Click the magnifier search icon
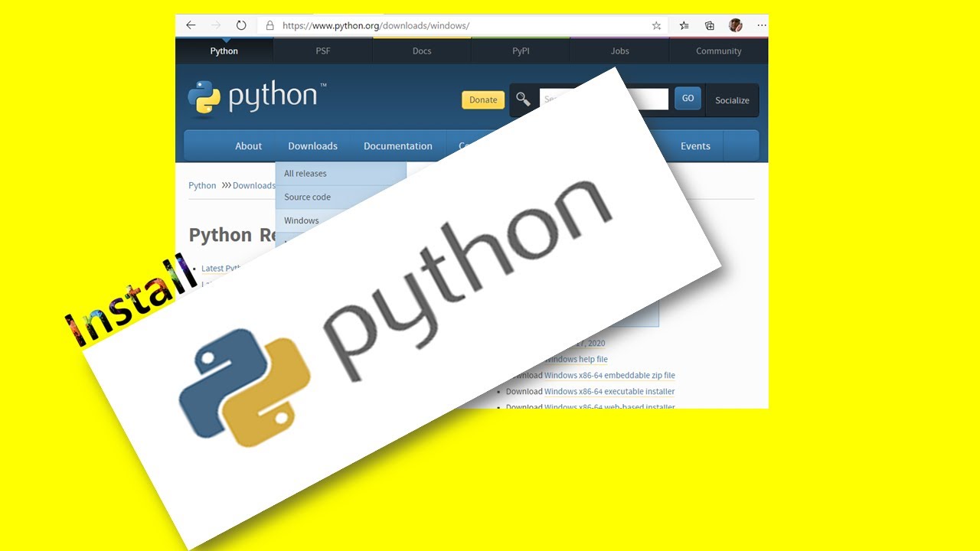This screenshot has width=980, height=551. coord(523,99)
